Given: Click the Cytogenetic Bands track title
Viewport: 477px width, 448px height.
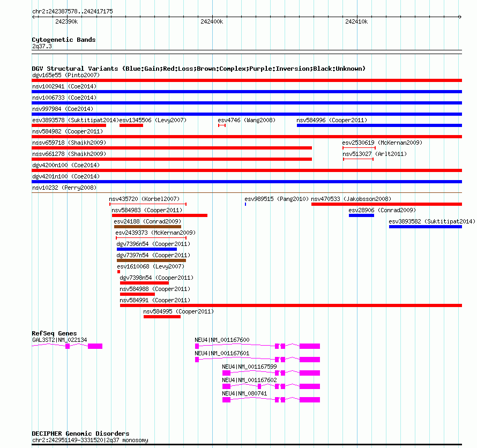Looking at the screenshot, I should (x=64, y=40).
